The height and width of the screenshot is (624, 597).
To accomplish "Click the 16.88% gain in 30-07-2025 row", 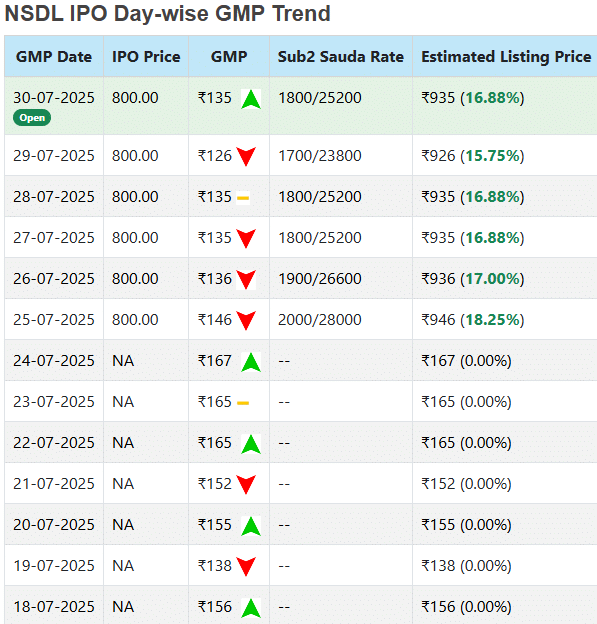I will (x=492, y=98).
